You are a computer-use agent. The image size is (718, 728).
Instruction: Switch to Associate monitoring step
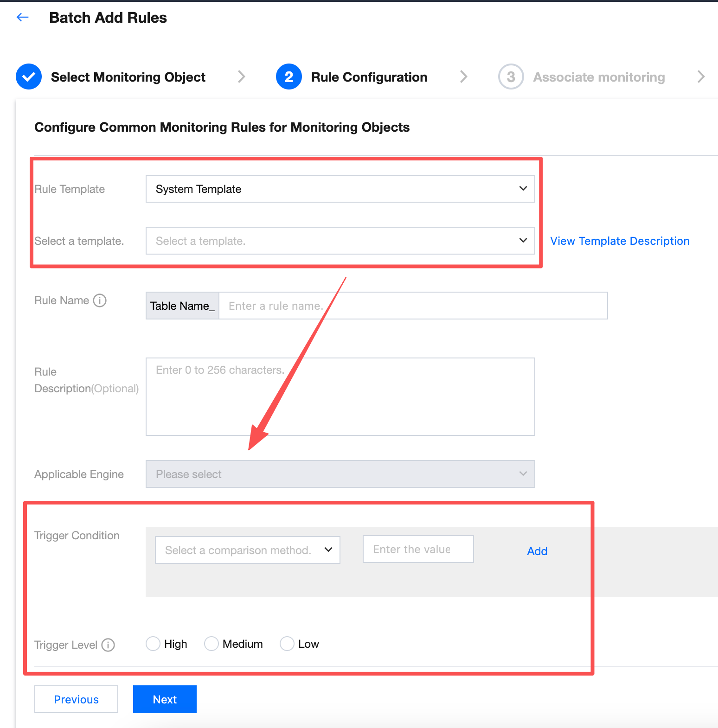coord(598,77)
